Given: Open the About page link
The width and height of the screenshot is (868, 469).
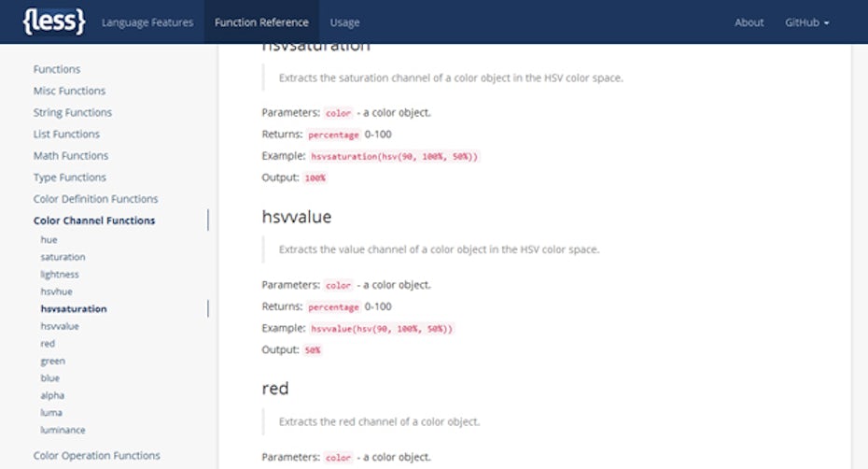Looking at the screenshot, I should (749, 22).
